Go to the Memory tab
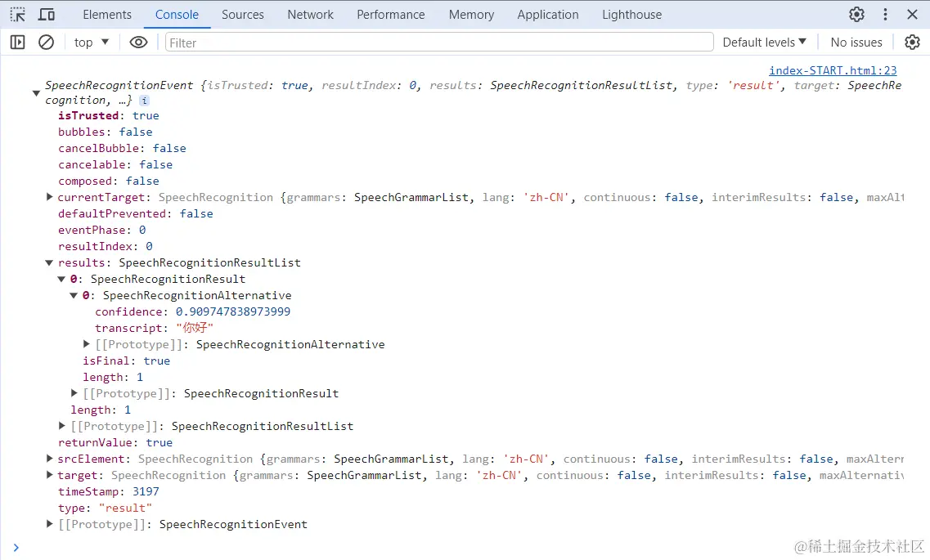930x560 pixels. pos(471,14)
